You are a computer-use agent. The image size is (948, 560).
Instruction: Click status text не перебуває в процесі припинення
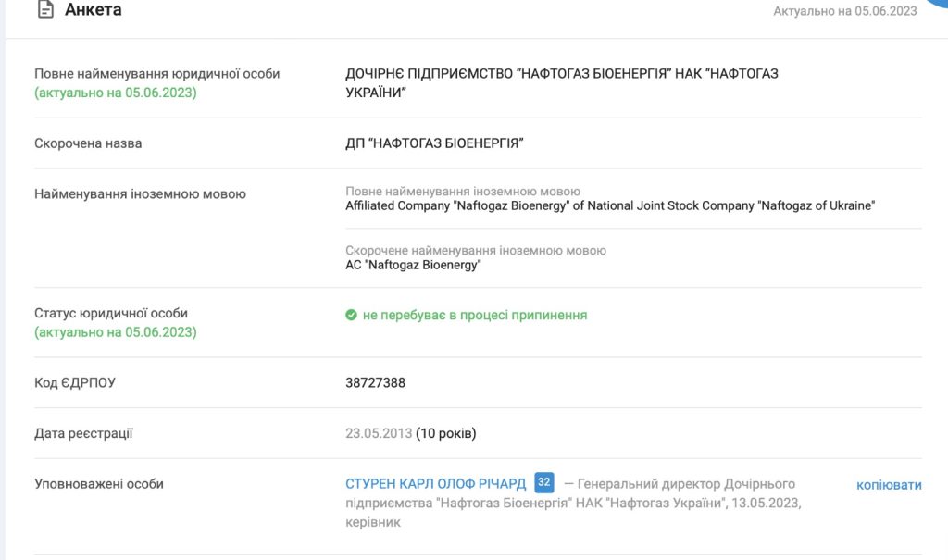pyautogui.click(x=474, y=315)
